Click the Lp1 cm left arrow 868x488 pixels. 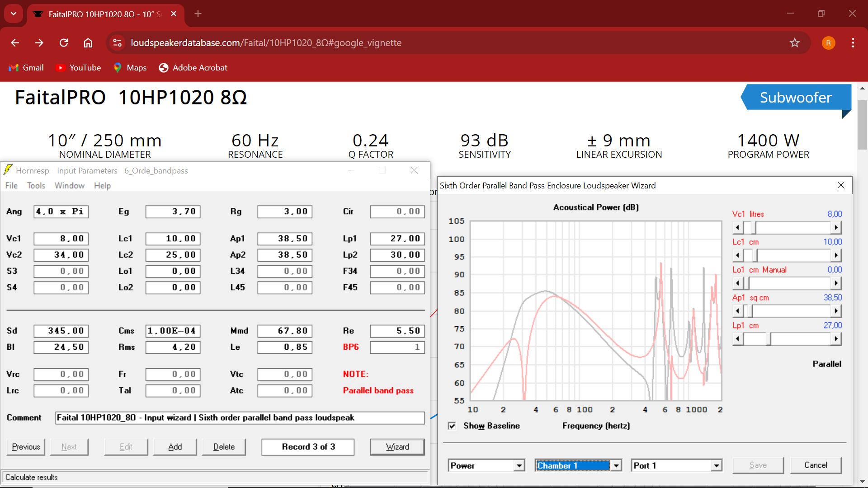[x=738, y=339]
